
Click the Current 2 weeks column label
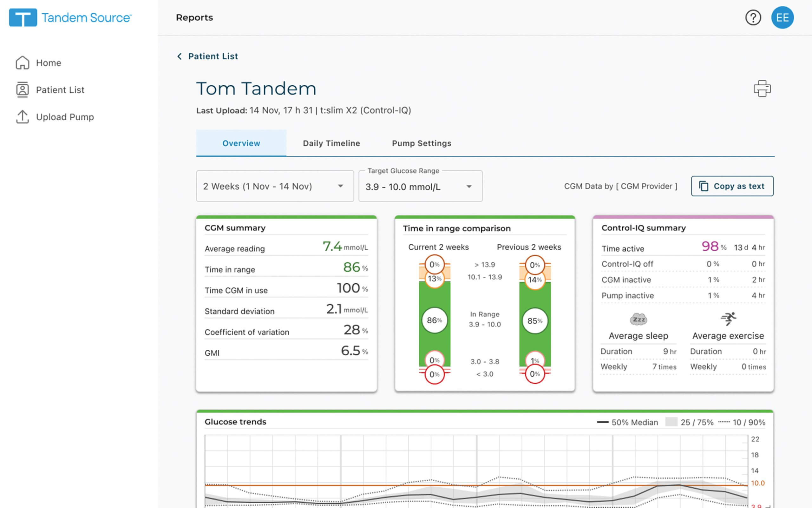click(x=438, y=247)
